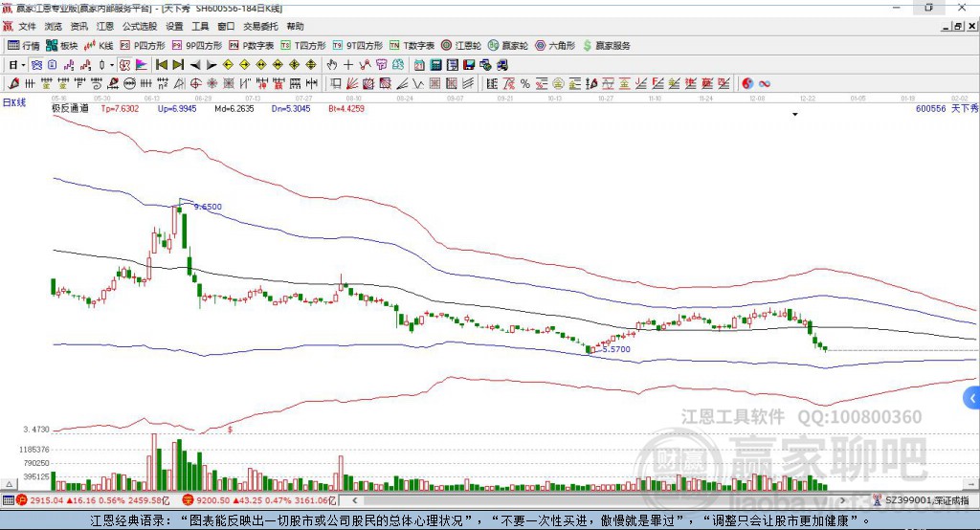Click the black left-pointing triangle toolbar arrow
This screenshot has width=980, height=530.
click(x=195, y=65)
